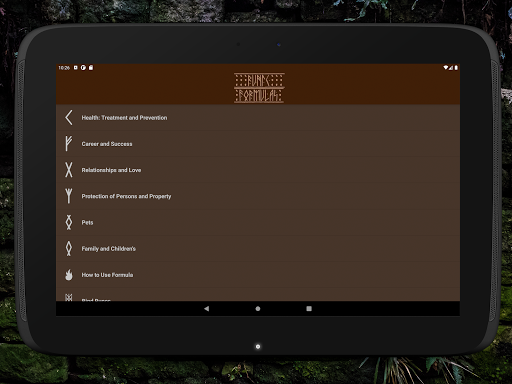This screenshot has width=512, height=384.
Task: Tap the Android back navigation button
Action: tap(207, 309)
